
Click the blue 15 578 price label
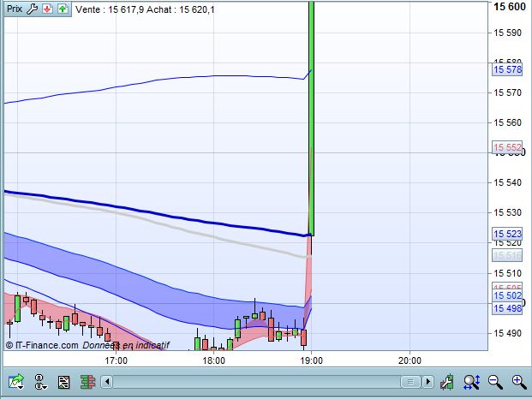pyautogui.click(x=507, y=69)
